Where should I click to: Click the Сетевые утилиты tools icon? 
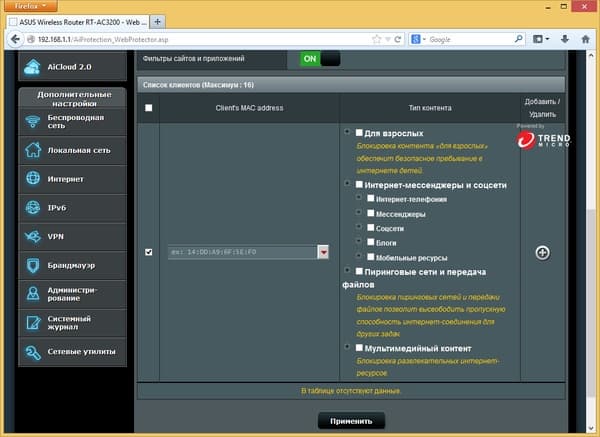pyautogui.click(x=33, y=352)
